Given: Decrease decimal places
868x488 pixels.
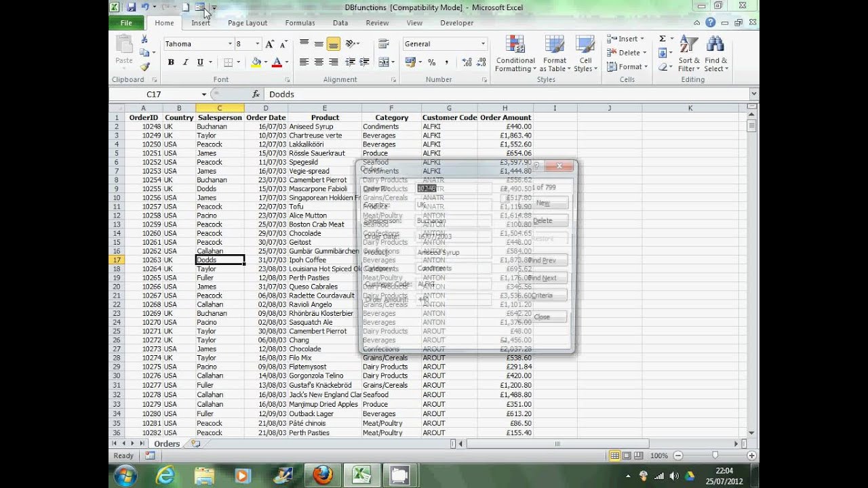Looking at the screenshot, I should click(x=481, y=62).
